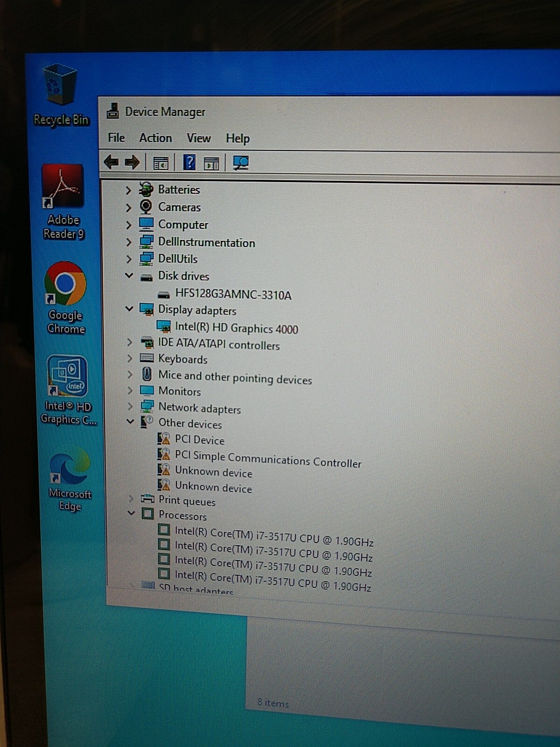This screenshot has width=560, height=747.
Task: Click the Batteries category icon
Action: click(147, 189)
